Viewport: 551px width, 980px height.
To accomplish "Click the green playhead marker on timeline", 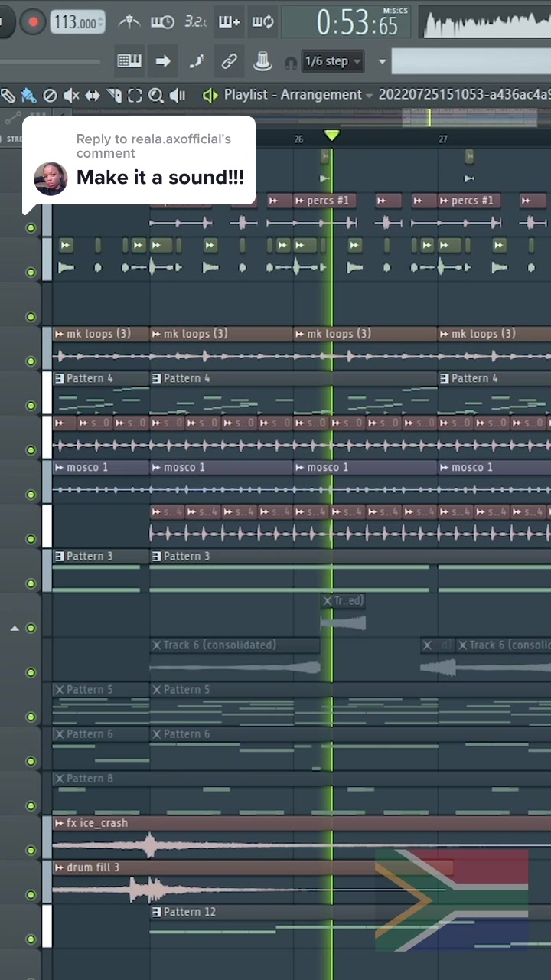I will (331, 136).
